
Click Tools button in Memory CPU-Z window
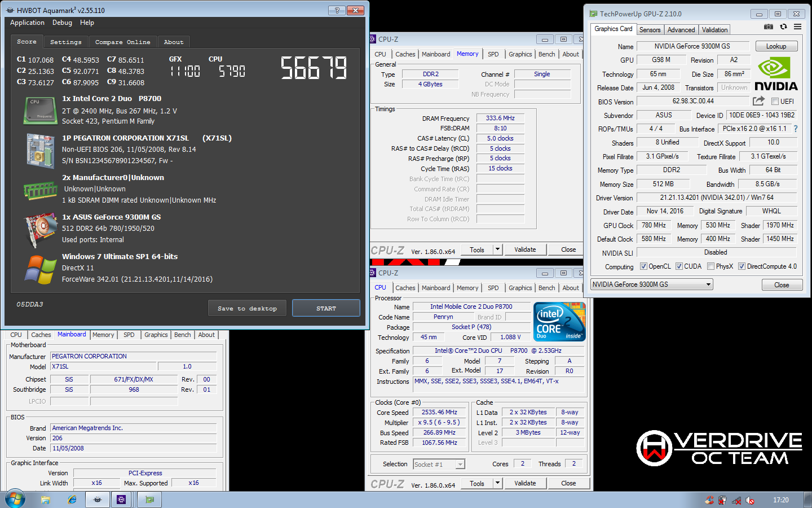click(x=477, y=249)
